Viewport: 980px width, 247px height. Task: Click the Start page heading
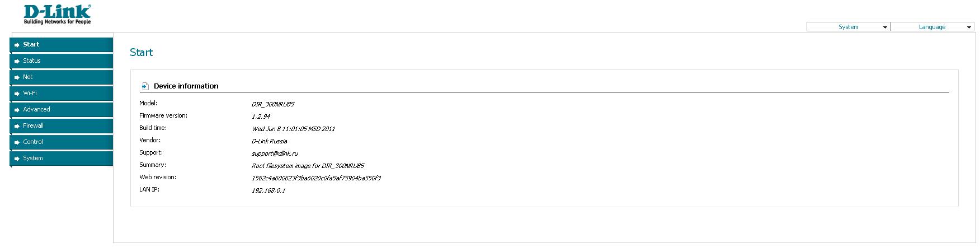(x=141, y=53)
